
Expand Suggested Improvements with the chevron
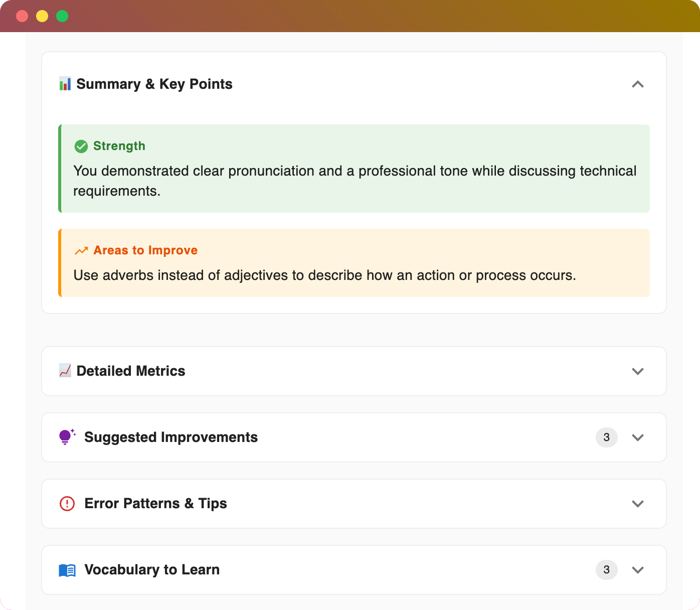click(637, 437)
